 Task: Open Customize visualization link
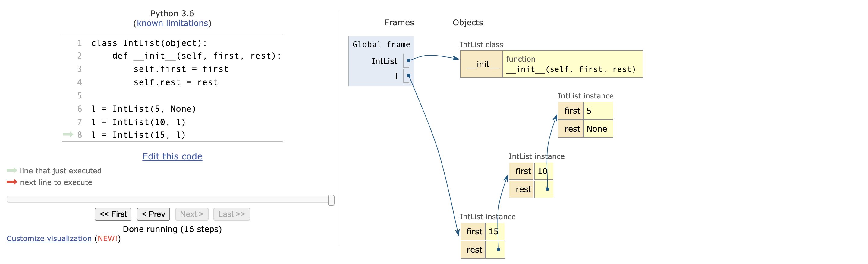[49, 238]
